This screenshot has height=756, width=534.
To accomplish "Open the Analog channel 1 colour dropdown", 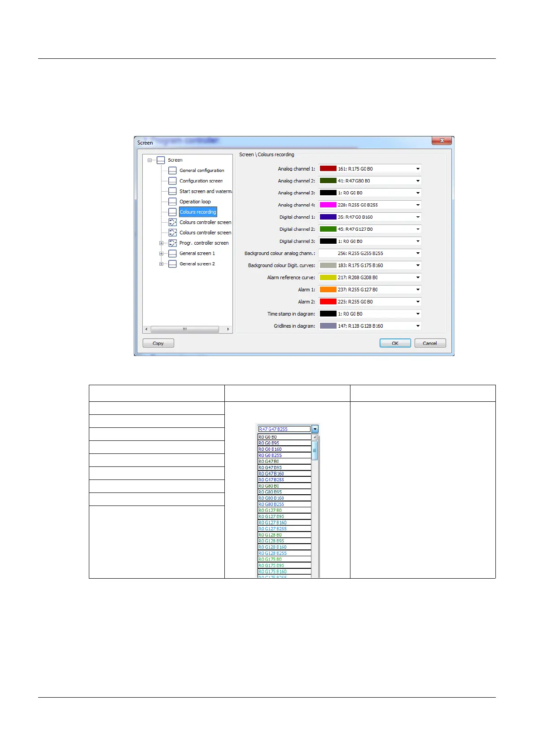I will point(418,169).
